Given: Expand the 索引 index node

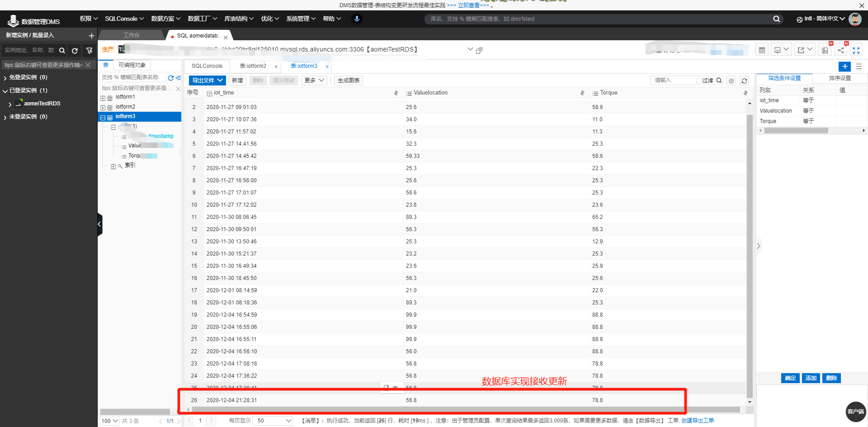Looking at the screenshot, I should [113, 166].
